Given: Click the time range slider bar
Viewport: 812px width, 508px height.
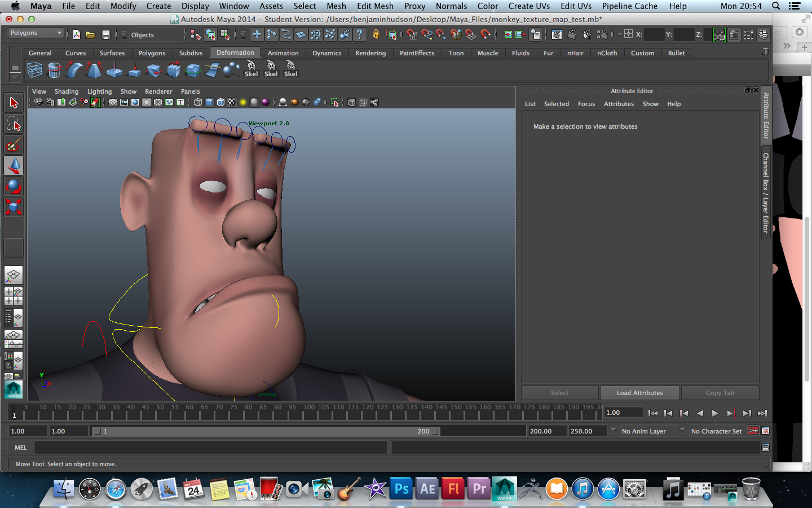Looking at the screenshot, I should (265, 431).
